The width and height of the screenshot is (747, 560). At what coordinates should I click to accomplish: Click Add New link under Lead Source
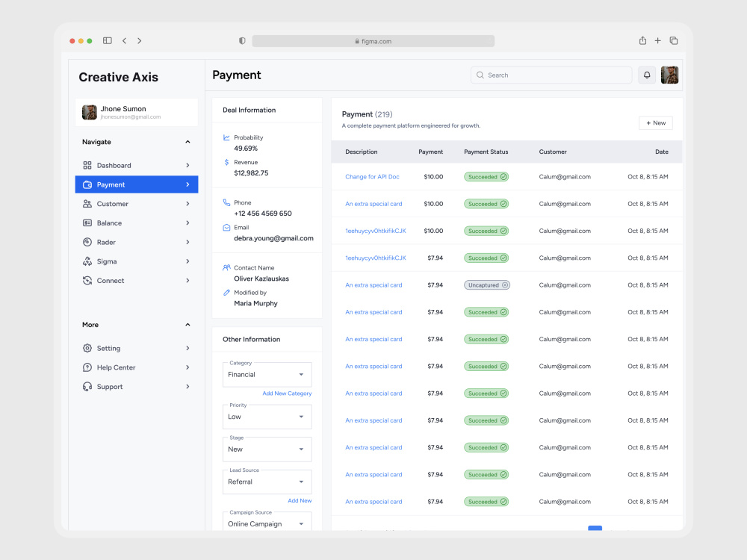tap(300, 500)
